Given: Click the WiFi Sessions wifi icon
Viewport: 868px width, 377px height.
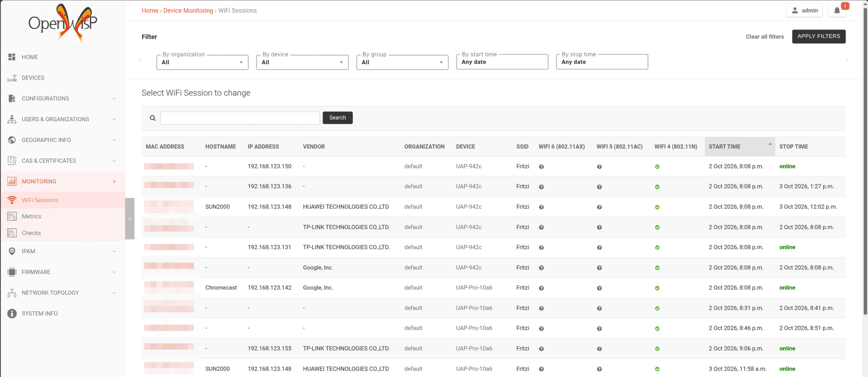Looking at the screenshot, I should tap(12, 200).
